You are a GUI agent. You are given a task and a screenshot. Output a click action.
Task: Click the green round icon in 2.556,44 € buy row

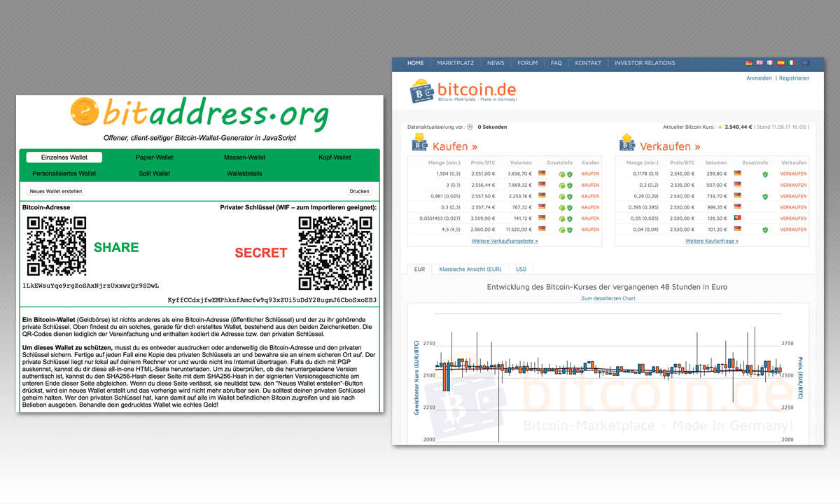[562, 185]
